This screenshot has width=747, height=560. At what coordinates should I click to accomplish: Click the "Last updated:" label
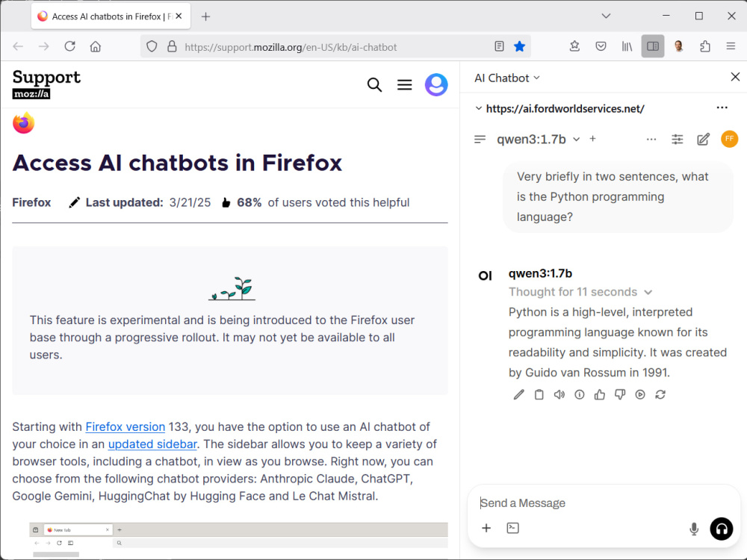124,202
